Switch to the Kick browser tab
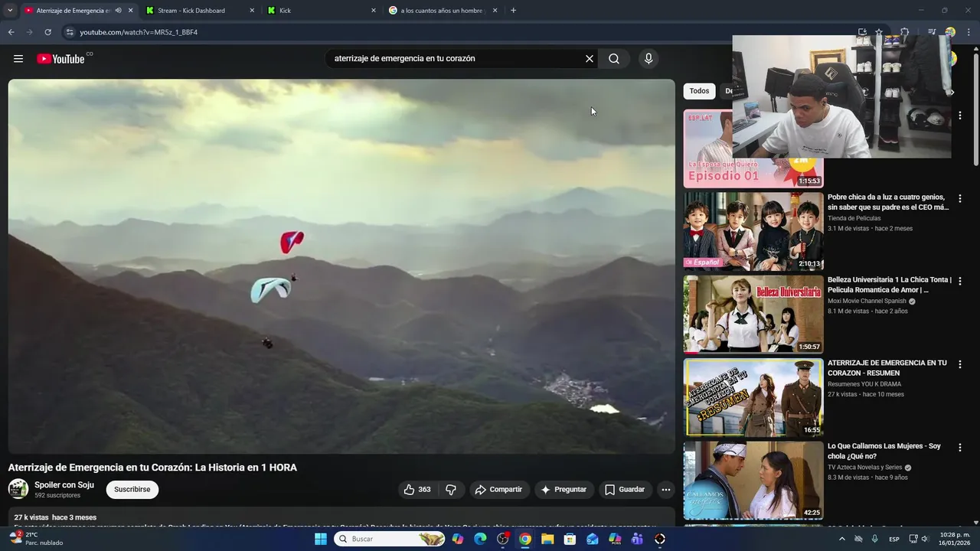The height and width of the screenshot is (551, 980). point(322,11)
